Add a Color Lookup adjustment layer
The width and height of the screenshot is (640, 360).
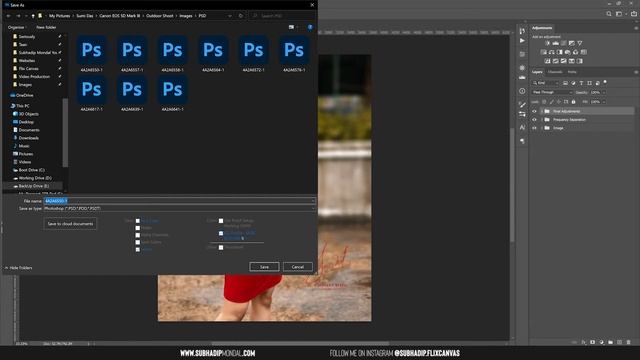tap(584, 52)
